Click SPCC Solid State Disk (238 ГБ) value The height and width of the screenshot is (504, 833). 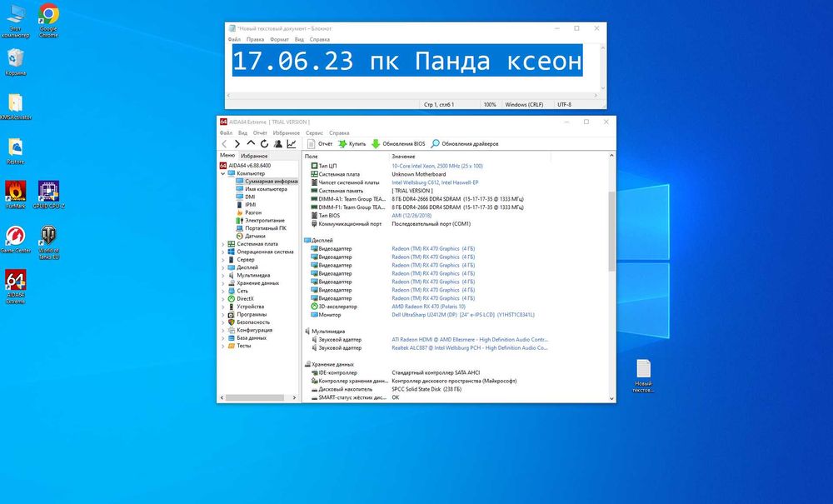point(426,389)
